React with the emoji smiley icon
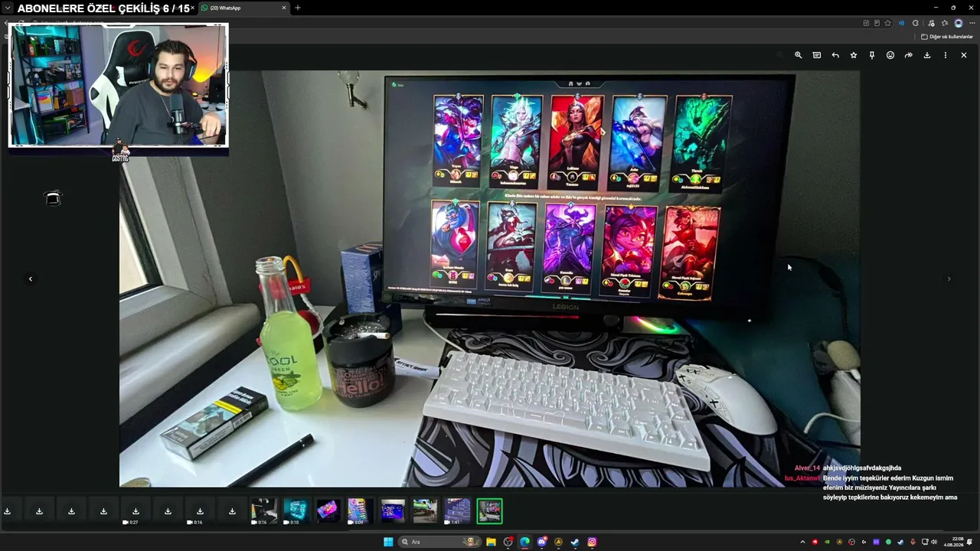This screenshot has width=980, height=551. click(x=890, y=55)
